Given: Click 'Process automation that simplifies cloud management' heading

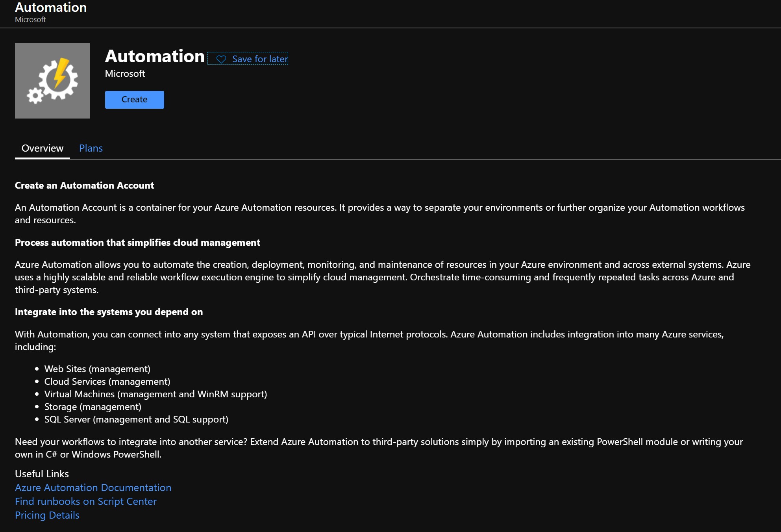Looking at the screenshot, I should (x=138, y=243).
